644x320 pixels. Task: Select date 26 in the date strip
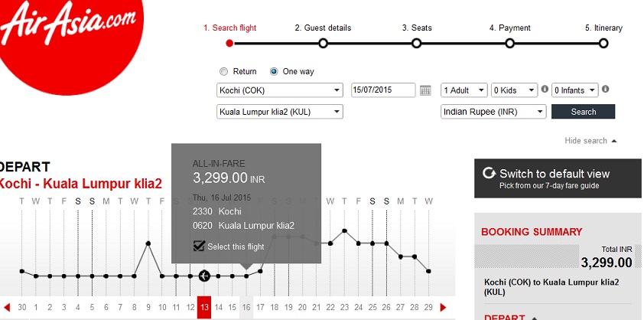386,307
